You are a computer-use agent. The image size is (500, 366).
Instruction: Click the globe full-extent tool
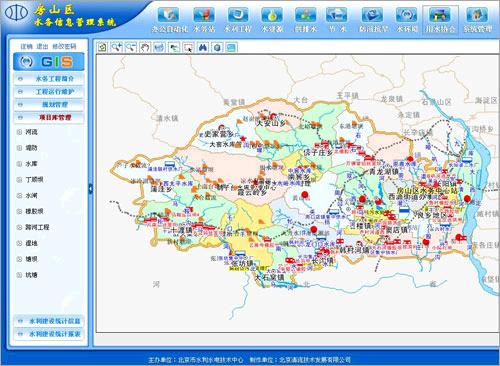click(217, 47)
